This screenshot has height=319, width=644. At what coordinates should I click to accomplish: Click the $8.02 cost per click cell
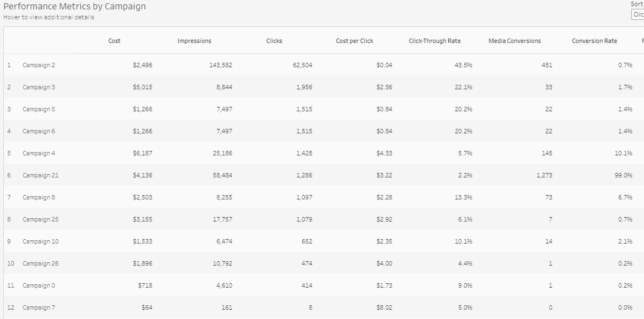(x=384, y=307)
